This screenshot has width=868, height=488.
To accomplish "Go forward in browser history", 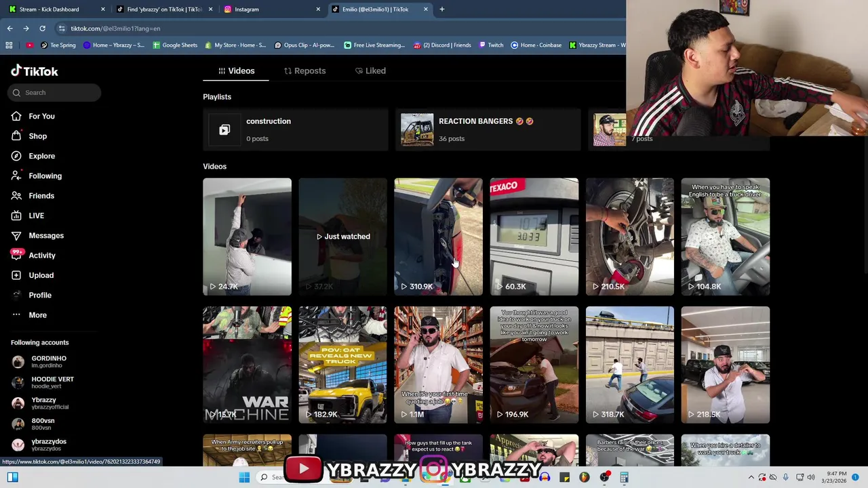I will (x=26, y=28).
